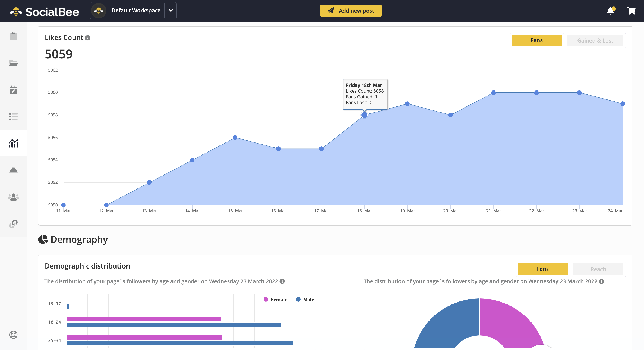Switch to the Reach tab
The image size is (644, 350).
[598, 269]
